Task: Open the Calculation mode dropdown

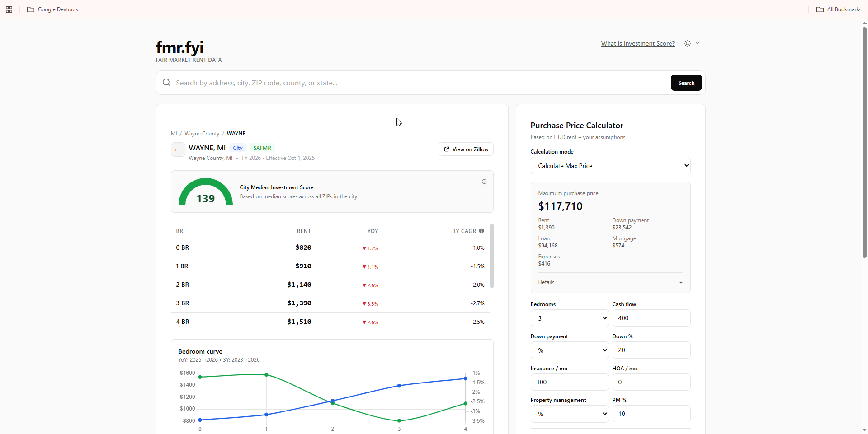Action: click(610, 166)
